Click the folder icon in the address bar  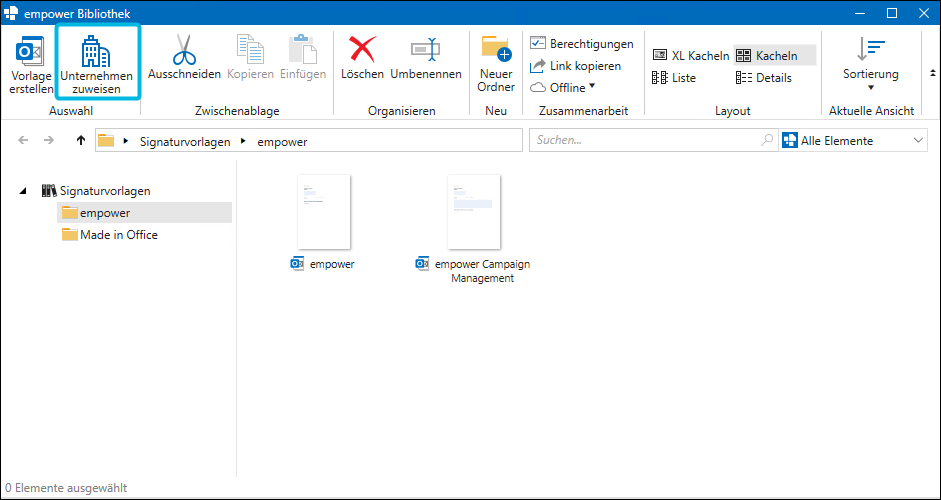click(x=106, y=141)
